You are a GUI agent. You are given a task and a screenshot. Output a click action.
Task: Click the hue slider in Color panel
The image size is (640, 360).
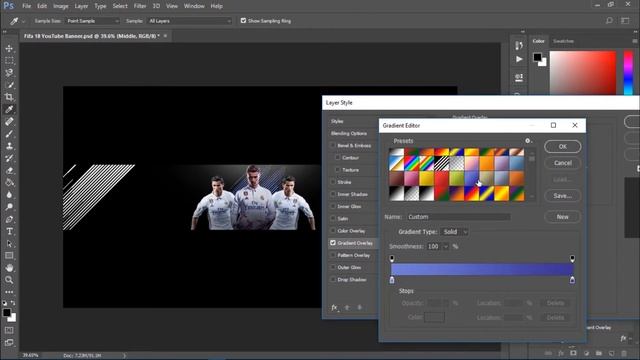629,73
